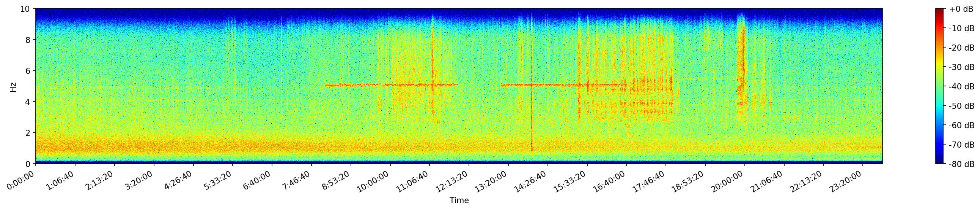Viewport: 980px width, 210px height.
Task: Click the 5 Hz tonal line near 8:53:20
Action: [x=350, y=85]
